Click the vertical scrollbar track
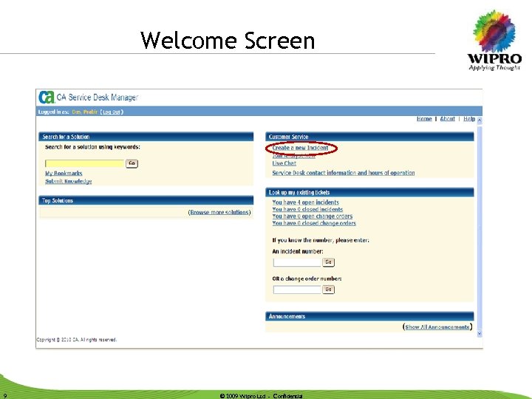532x399 pixels. click(x=480, y=228)
